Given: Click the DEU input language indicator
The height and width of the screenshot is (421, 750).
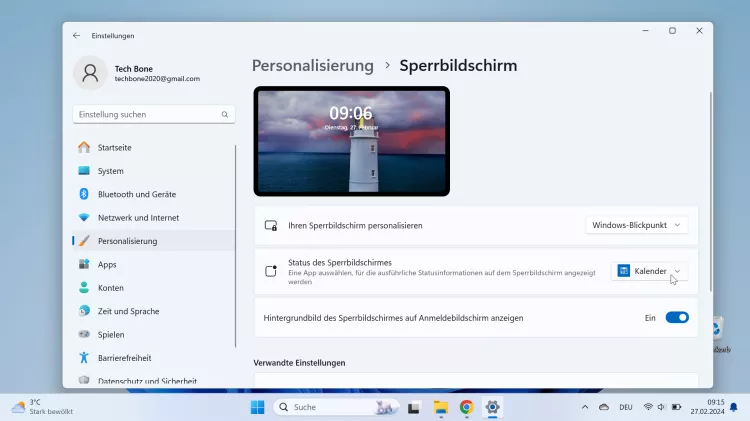Looking at the screenshot, I should click(626, 407).
